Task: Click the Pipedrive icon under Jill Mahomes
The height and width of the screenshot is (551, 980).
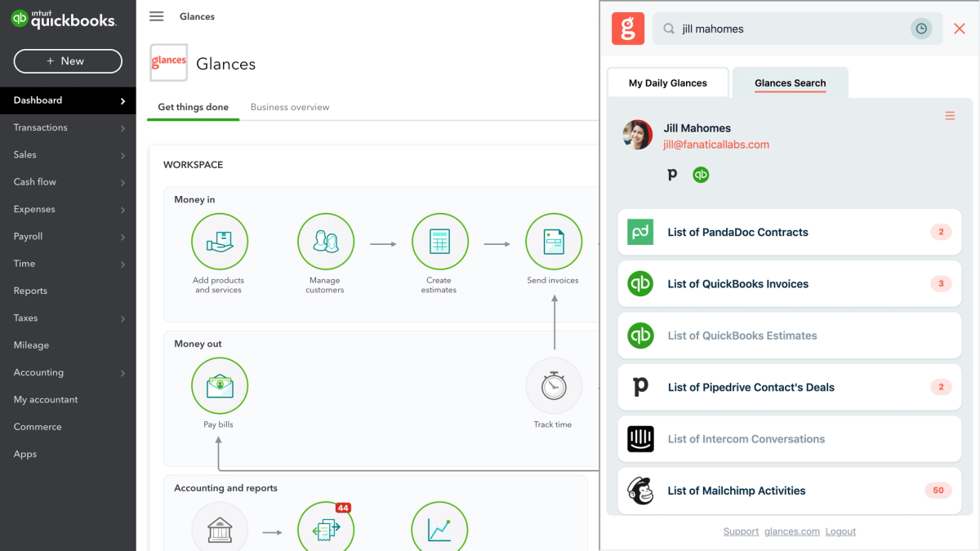Action: point(672,175)
